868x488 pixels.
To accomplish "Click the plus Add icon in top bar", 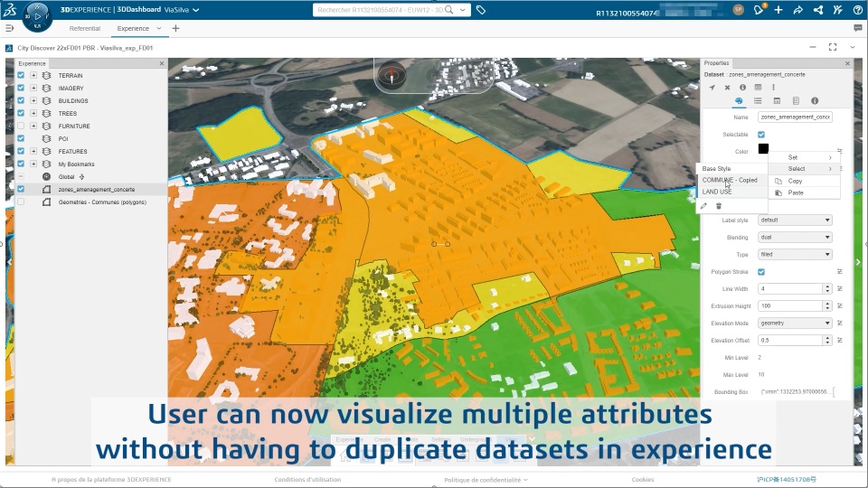I will tap(778, 10).
